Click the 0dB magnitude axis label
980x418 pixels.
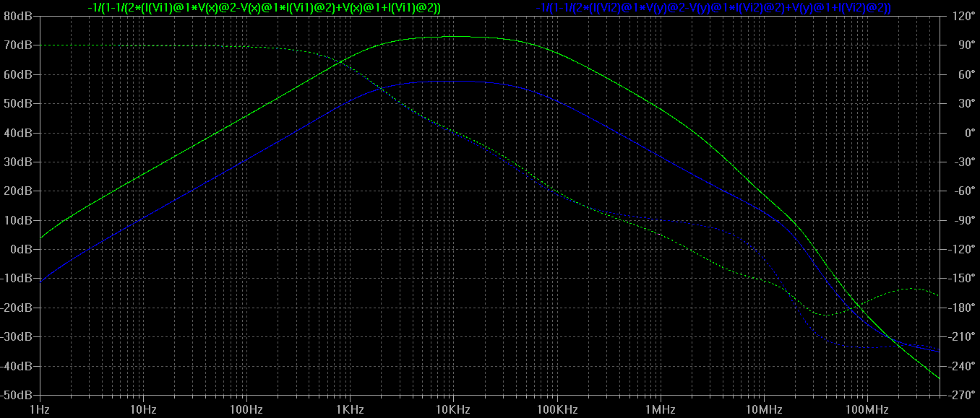click(x=22, y=249)
